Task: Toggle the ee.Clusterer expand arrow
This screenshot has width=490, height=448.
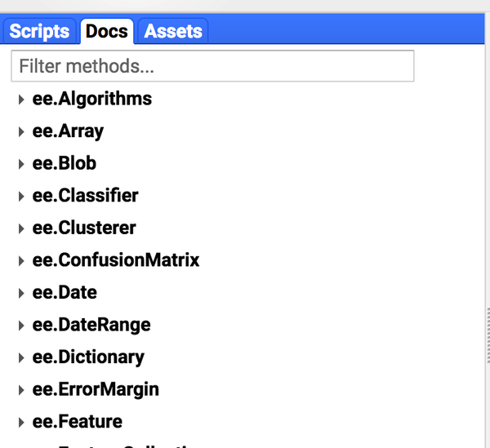Action: pyautogui.click(x=21, y=228)
